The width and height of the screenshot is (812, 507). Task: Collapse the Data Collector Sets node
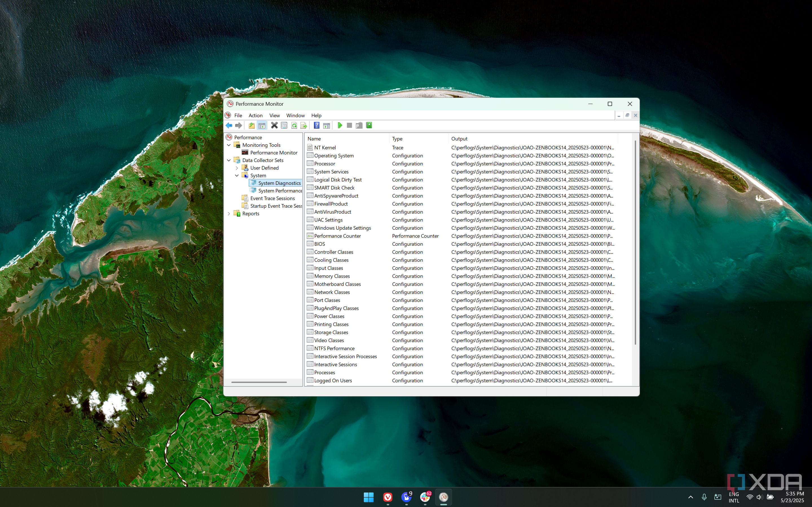pos(229,160)
